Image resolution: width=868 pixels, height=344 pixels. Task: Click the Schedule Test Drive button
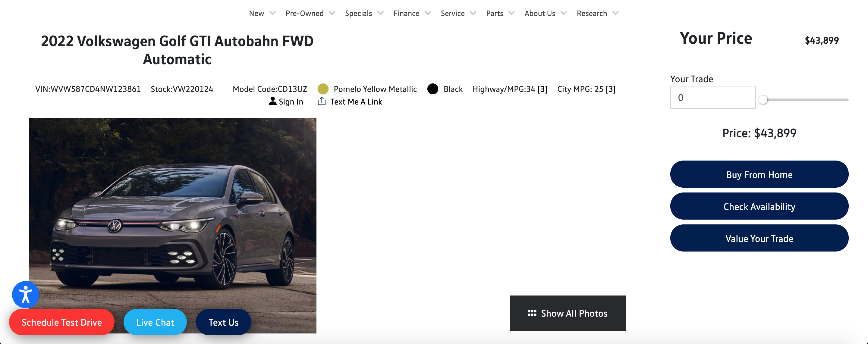pos(62,322)
